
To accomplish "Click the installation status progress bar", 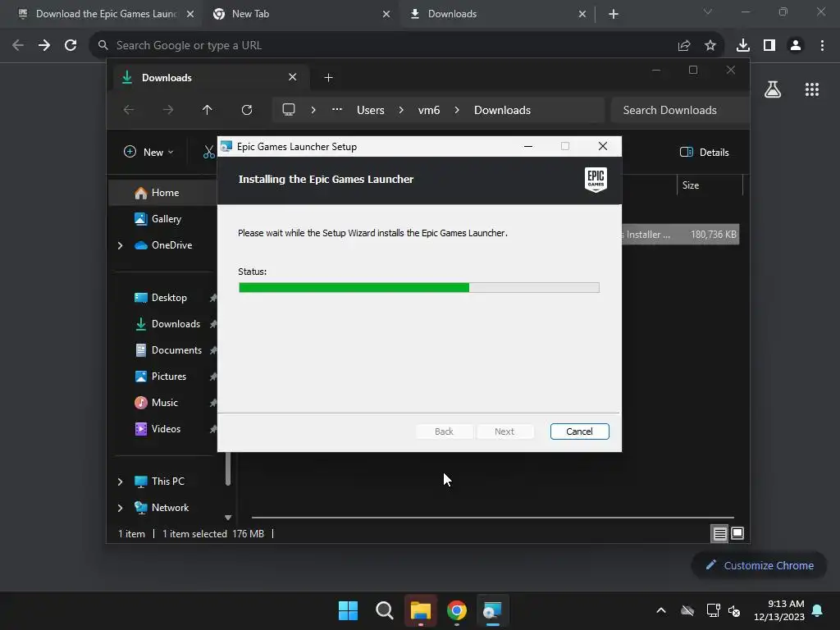I will click(419, 288).
